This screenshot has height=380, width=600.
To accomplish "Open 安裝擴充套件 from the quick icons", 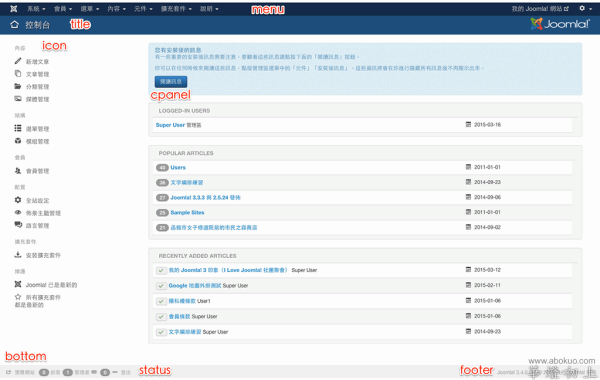I will [43, 255].
